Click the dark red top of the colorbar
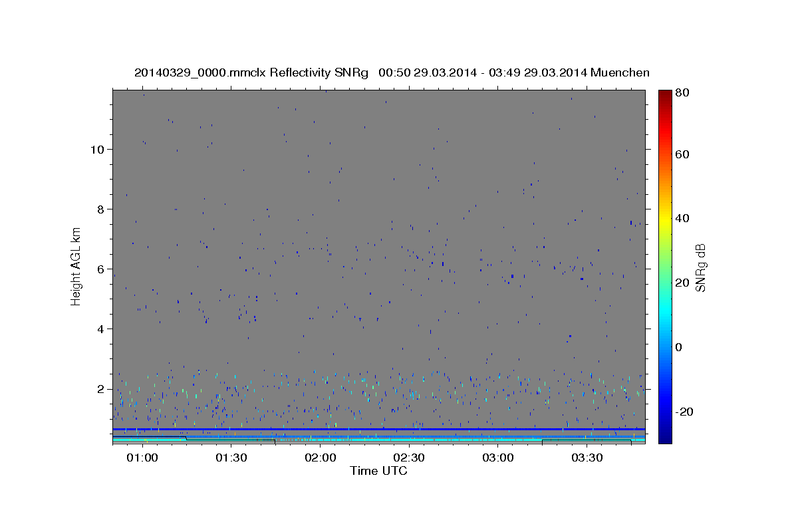The height and width of the screenshot is (532, 798). point(665,96)
